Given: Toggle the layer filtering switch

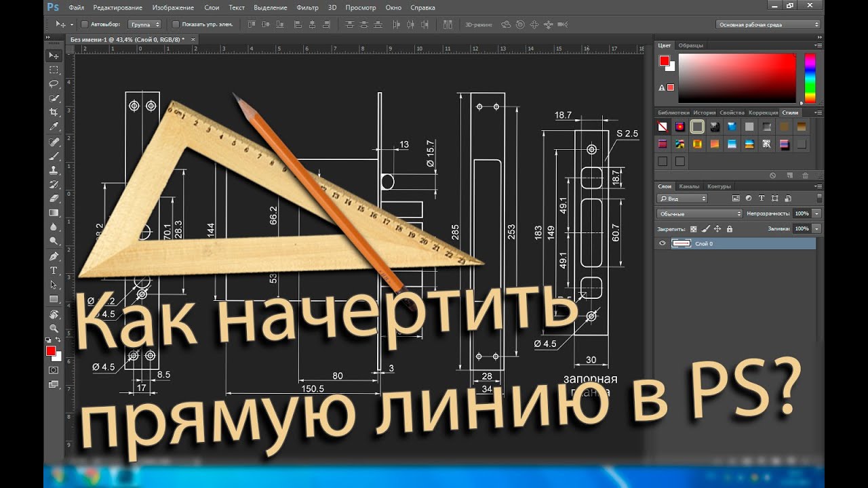Looking at the screenshot, I should pos(820,199).
